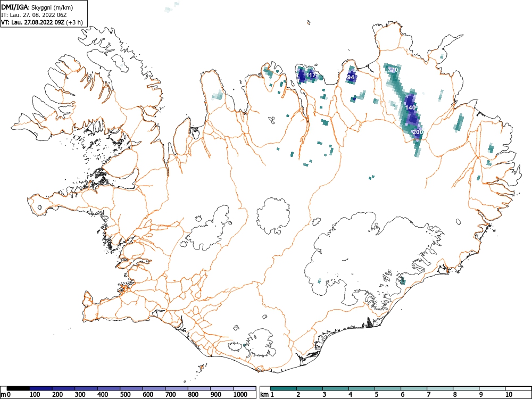Viewport: 532px width, 399px height.
Task: Click the 'km' unit label of the kilometre legend
Action: [264, 395]
